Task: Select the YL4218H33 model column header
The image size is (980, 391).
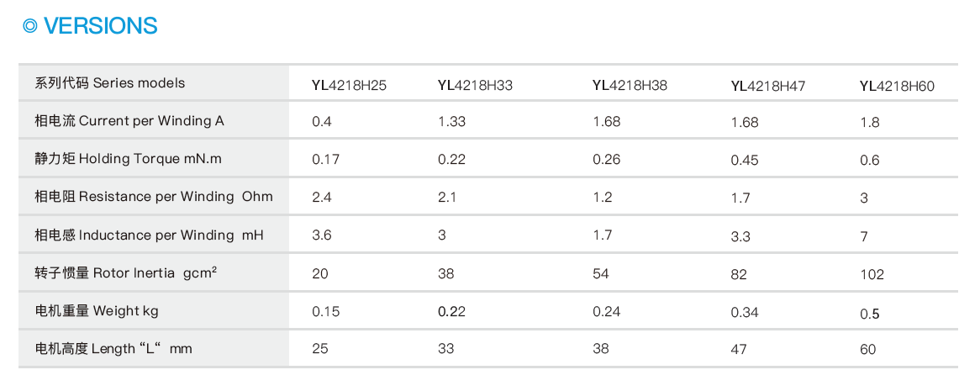Action: (475, 85)
